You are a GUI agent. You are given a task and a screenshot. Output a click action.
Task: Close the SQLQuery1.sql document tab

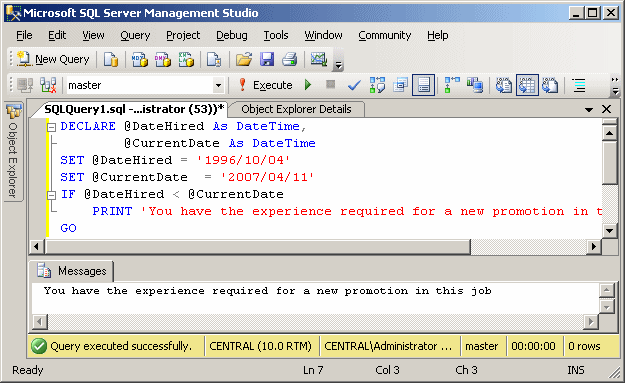click(x=606, y=109)
